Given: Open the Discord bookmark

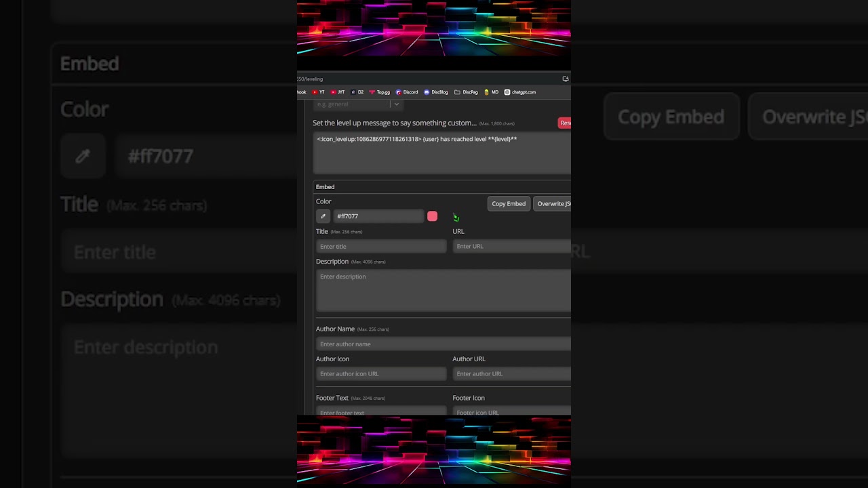Looking at the screenshot, I should pyautogui.click(x=407, y=92).
